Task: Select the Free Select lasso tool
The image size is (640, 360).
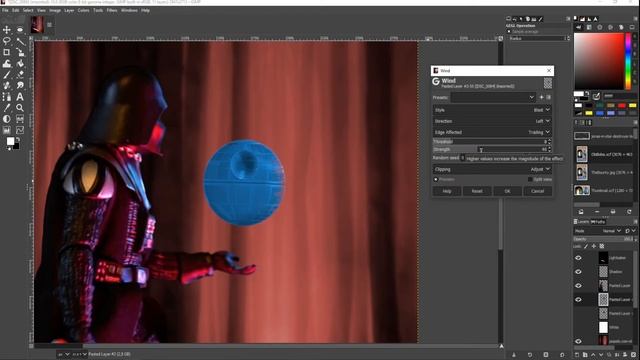Action: pyautogui.click(x=7, y=41)
